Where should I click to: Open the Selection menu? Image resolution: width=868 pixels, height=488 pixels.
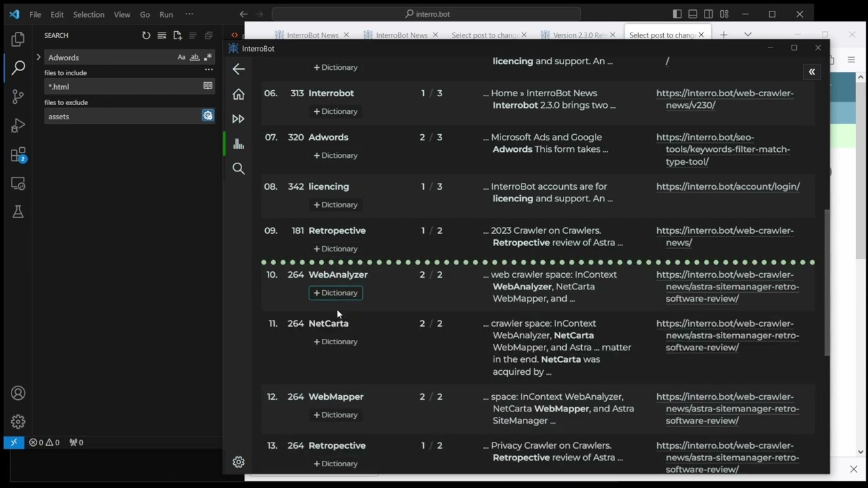point(89,14)
